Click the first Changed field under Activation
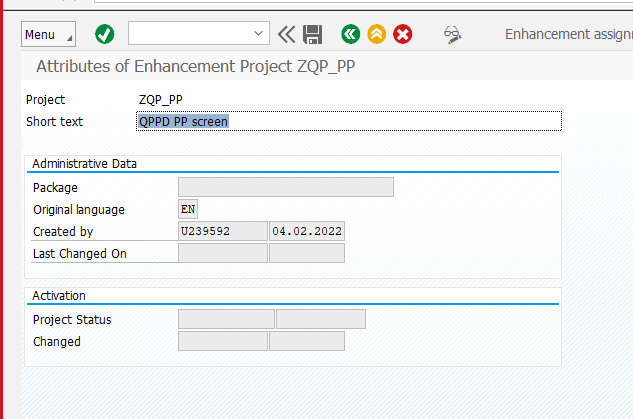The width and height of the screenshot is (633, 419). (x=222, y=341)
